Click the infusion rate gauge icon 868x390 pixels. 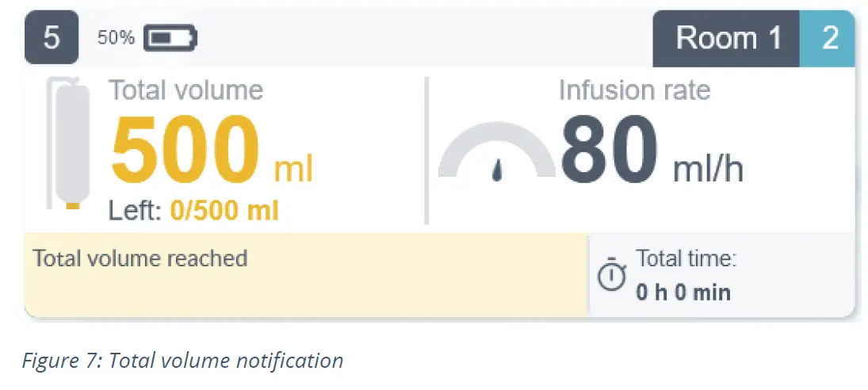point(497,151)
